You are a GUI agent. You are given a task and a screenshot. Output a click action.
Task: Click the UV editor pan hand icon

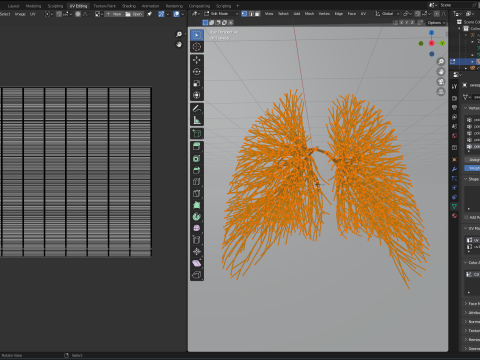pos(179,44)
